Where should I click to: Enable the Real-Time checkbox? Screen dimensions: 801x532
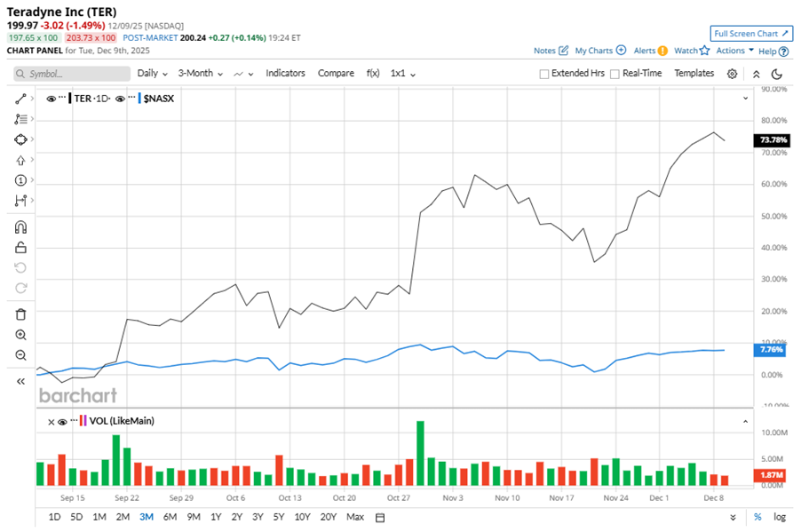(615, 74)
